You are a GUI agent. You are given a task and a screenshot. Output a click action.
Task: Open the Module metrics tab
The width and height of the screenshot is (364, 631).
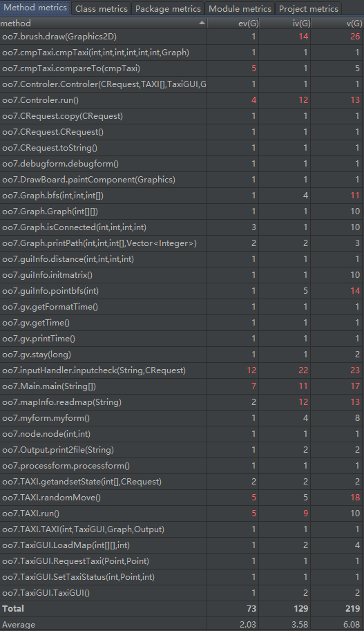(240, 8)
